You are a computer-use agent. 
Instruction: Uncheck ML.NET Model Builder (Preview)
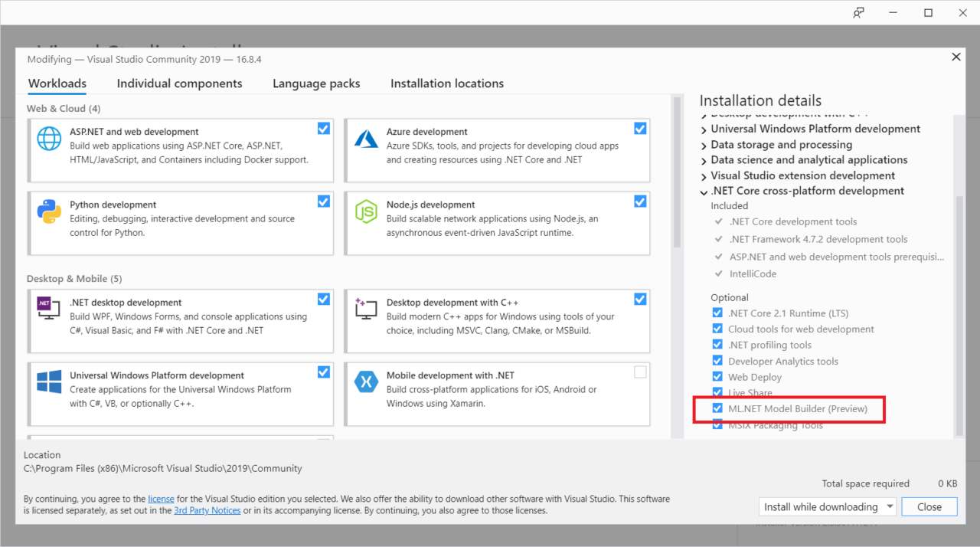717,408
